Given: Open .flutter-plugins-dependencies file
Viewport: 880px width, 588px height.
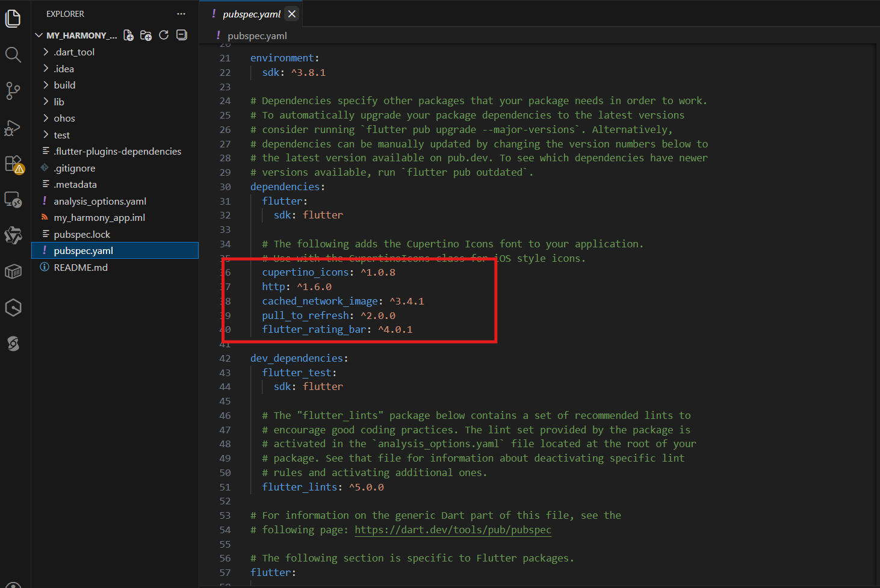Looking at the screenshot, I should 115,151.
